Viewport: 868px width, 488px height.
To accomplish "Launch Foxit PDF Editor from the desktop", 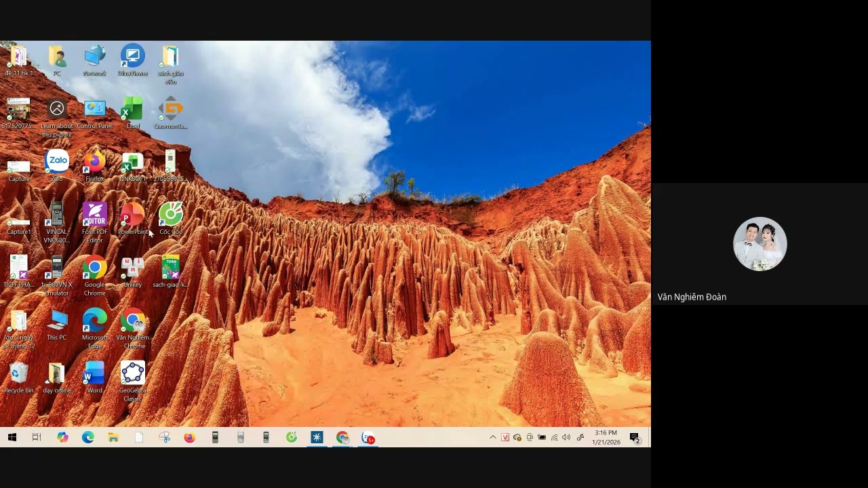I will click(x=95, y=224).
